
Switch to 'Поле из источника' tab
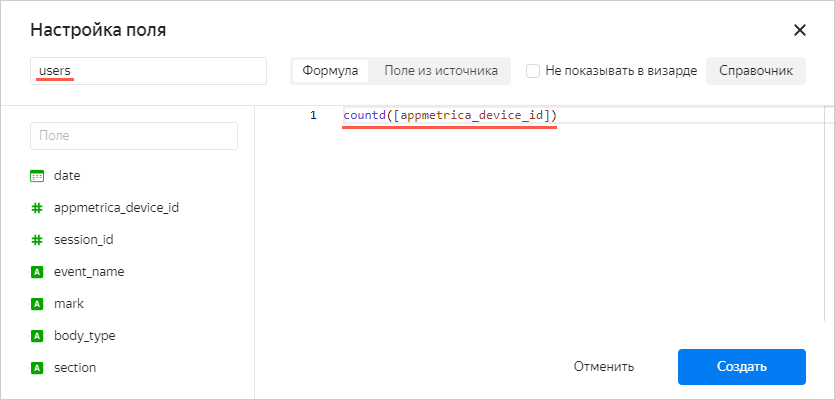[441, 71]
